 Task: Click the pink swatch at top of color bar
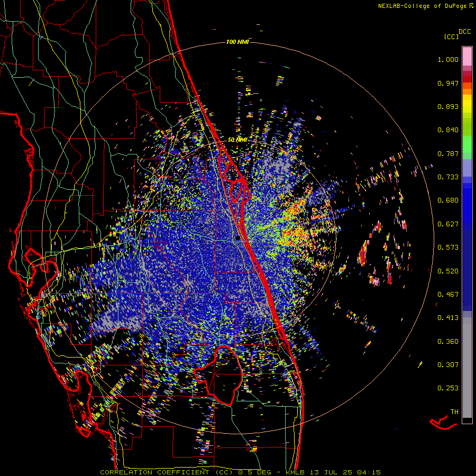pyautogui.click(x=467, y=57)
